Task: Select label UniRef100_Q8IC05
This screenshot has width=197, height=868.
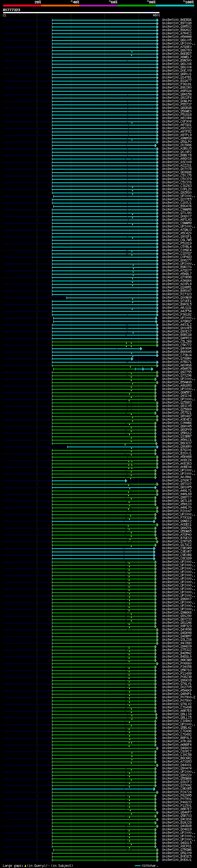Action: point(177,406)
